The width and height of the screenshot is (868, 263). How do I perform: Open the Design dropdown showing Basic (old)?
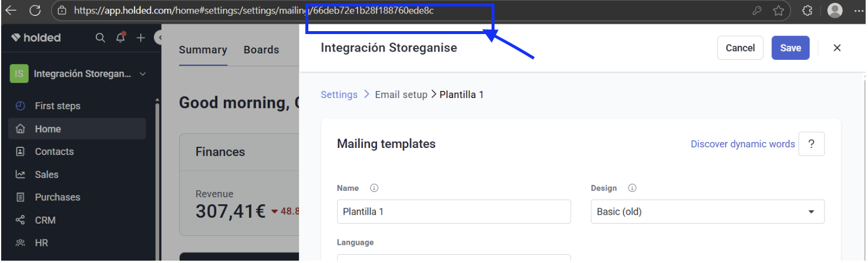(707, 212)
